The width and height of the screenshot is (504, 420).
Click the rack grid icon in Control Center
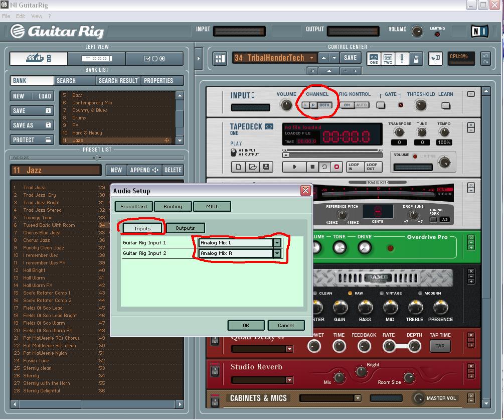pos(220,59)
